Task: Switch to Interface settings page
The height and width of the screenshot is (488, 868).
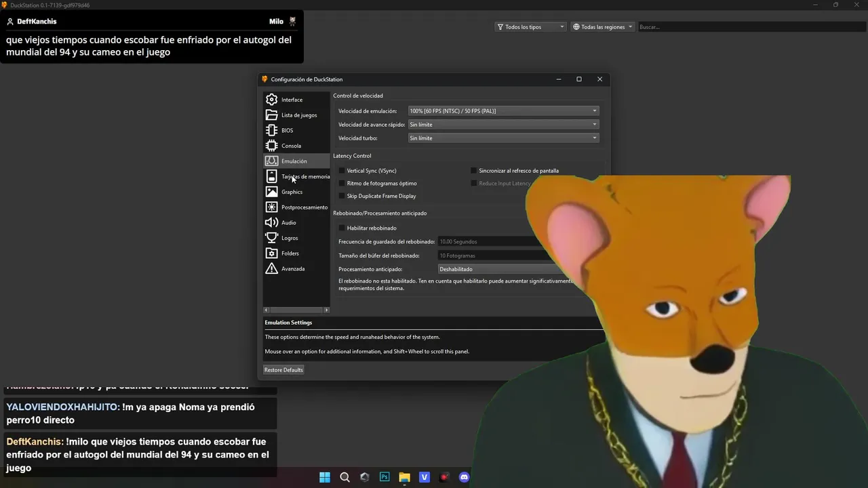Action: [296, 100]
